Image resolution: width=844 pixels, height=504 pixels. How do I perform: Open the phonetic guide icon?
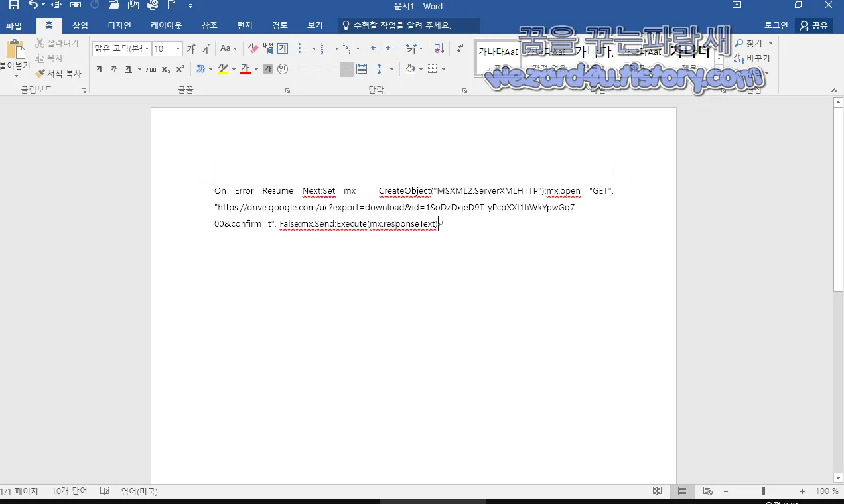(x=268, y=48)
